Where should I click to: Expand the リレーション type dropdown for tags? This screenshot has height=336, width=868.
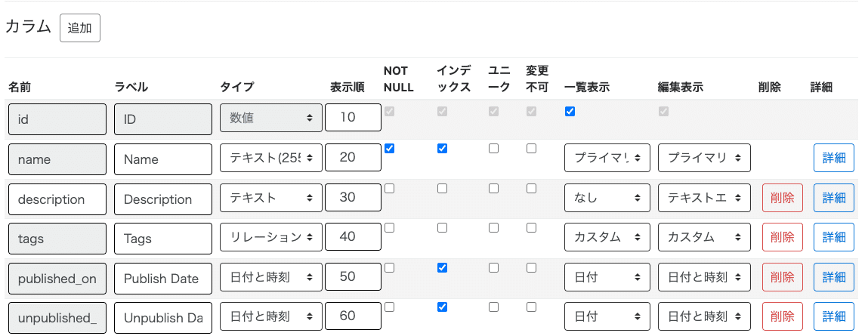271,238
